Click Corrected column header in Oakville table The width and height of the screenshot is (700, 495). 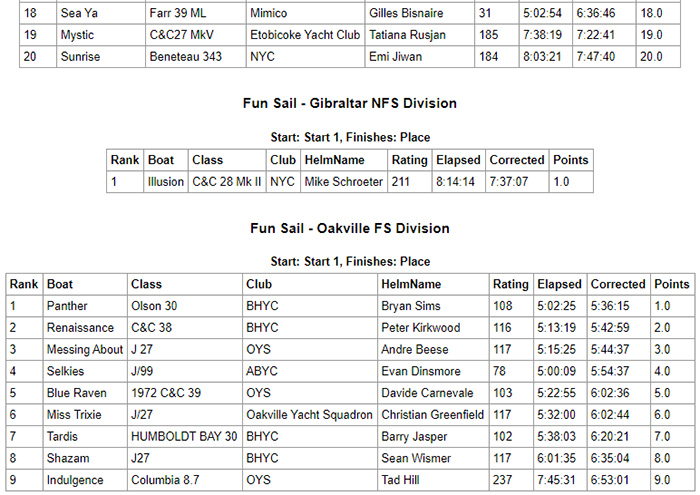click(x=618, y=284)
